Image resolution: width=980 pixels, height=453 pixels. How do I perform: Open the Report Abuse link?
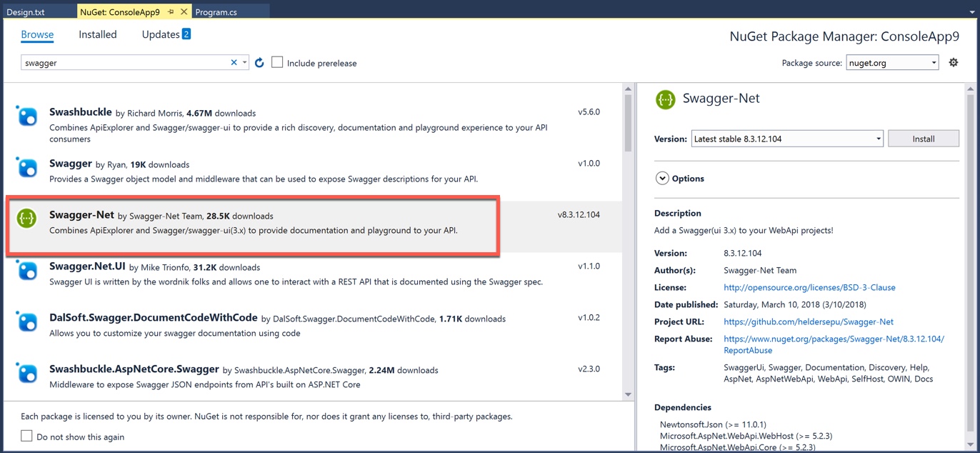point(834,344)
